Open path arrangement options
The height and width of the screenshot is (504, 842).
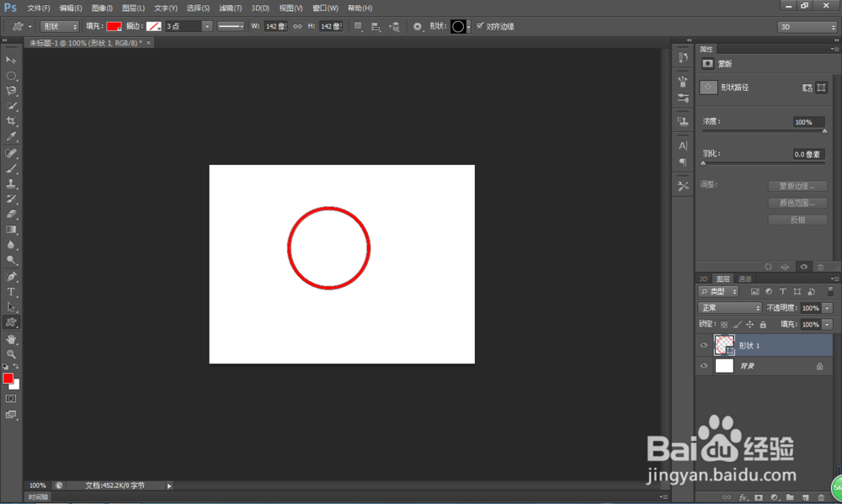click(394, 26)
